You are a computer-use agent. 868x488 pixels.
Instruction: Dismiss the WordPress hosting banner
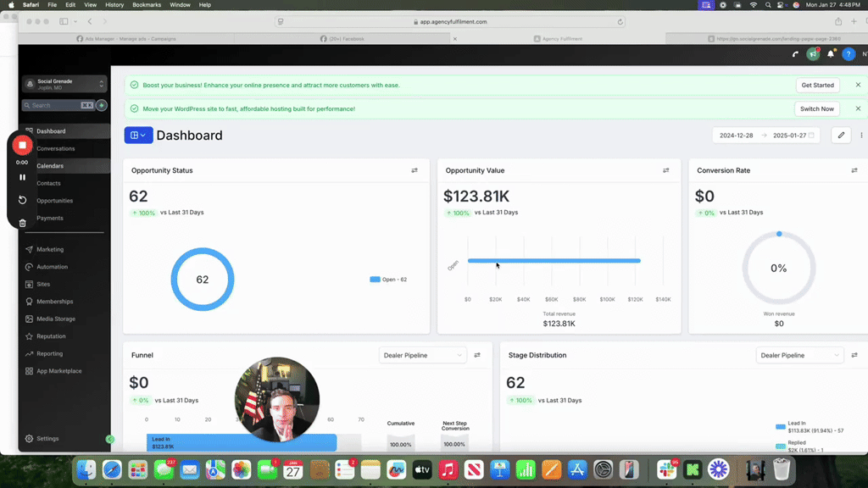click(x=858, y=109)
